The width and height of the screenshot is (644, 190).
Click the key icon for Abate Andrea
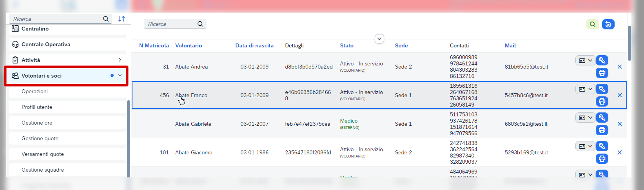pyautogui.click(x=602, y=60)
